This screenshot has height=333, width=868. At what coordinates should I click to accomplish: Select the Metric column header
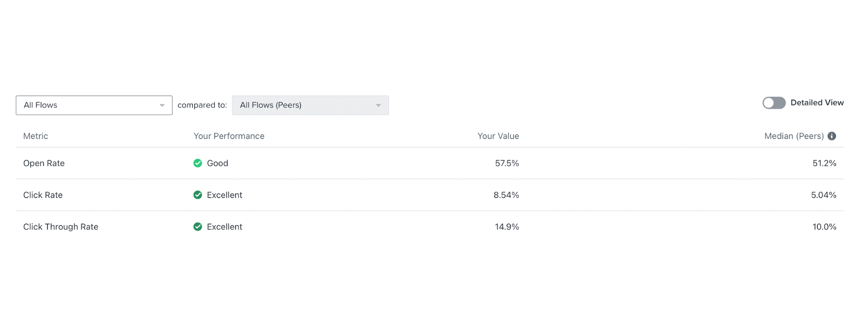click(35, 136)
